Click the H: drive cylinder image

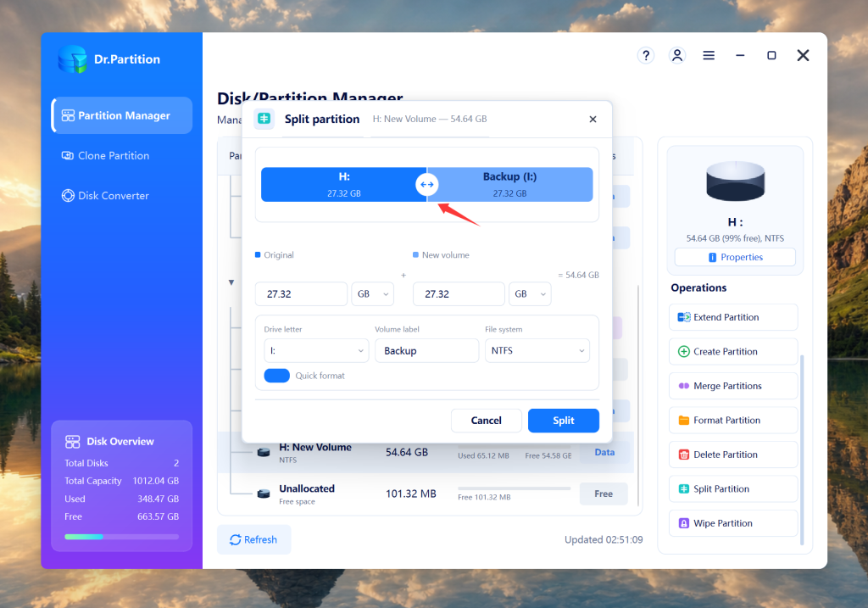click(x=735, y=181)
